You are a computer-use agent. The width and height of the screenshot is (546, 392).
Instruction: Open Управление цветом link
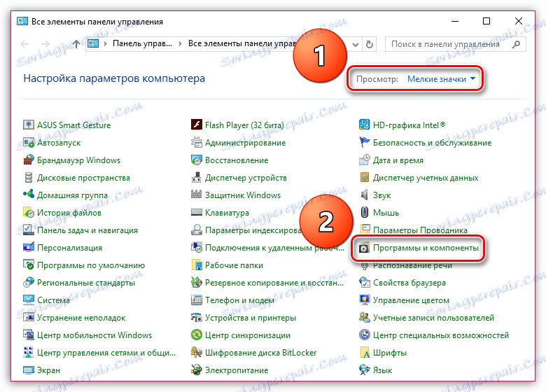[x=411, y=300]
